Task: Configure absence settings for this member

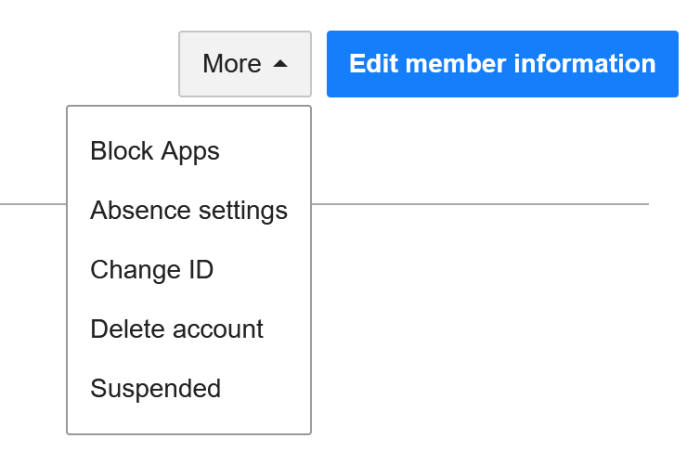Action: click(x=189, y=210)
